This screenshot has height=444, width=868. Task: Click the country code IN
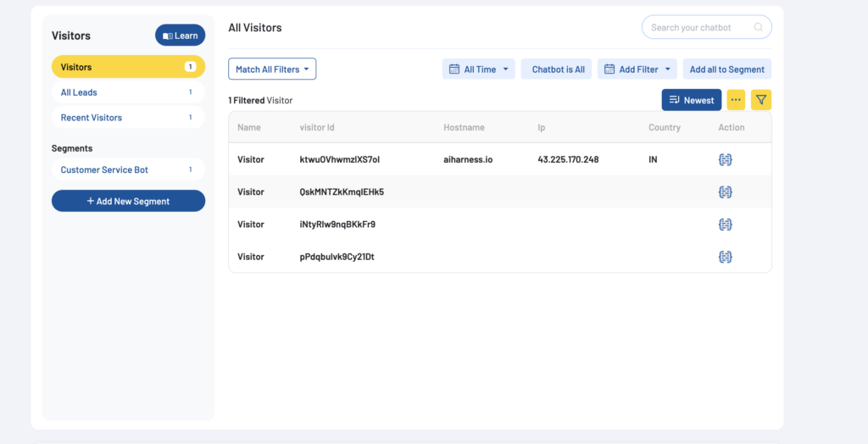[x=654, y=159]
